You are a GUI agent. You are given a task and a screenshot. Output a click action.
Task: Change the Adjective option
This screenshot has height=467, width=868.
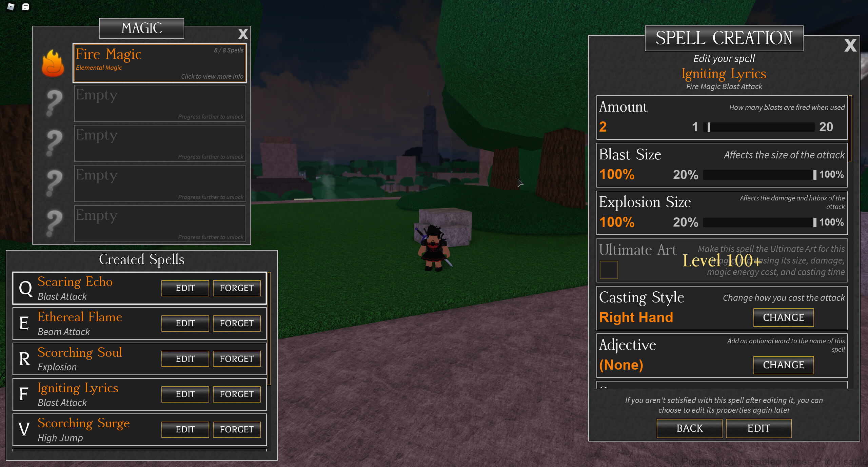coord(784,364)
